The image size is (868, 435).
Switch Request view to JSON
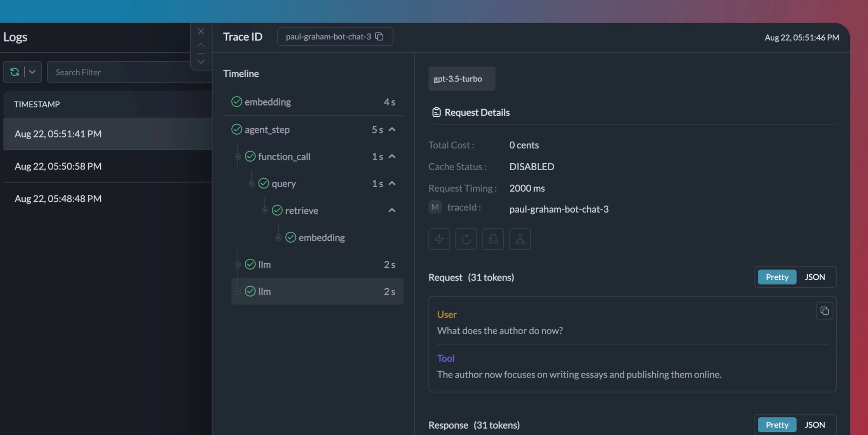(815, 277)
